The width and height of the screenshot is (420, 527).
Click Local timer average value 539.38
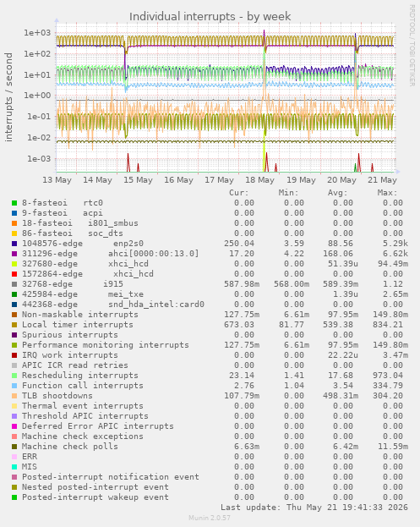338,325
